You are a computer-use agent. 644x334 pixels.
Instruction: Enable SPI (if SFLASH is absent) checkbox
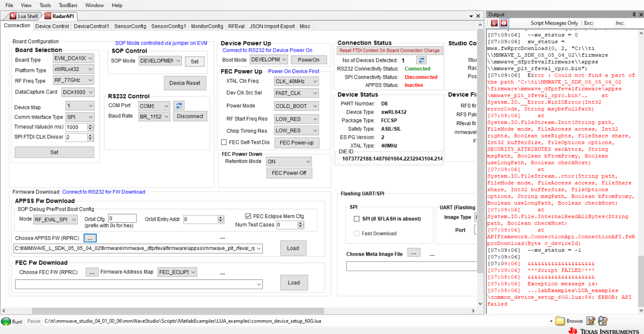[x=356, y=219]
